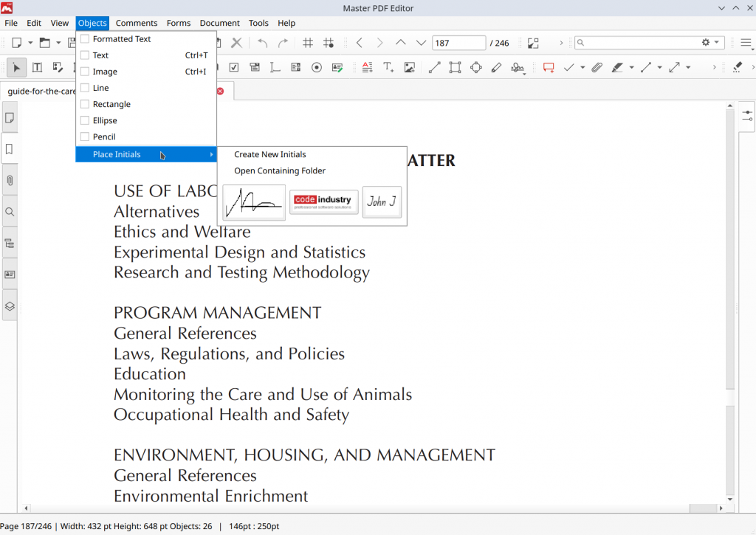756x535 pixels.
Task: Select the Signature tool in the toolbar
Action: pyautogui.click(x=518, y=67)
